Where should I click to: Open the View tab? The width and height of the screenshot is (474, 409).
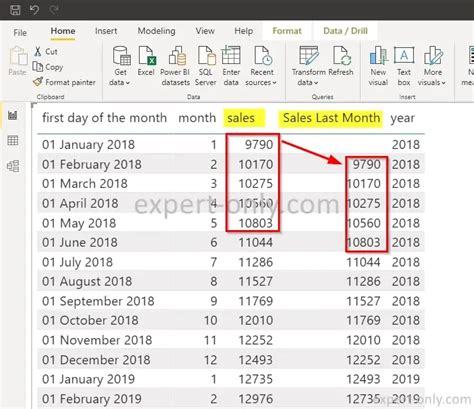(x=205, y=31)
